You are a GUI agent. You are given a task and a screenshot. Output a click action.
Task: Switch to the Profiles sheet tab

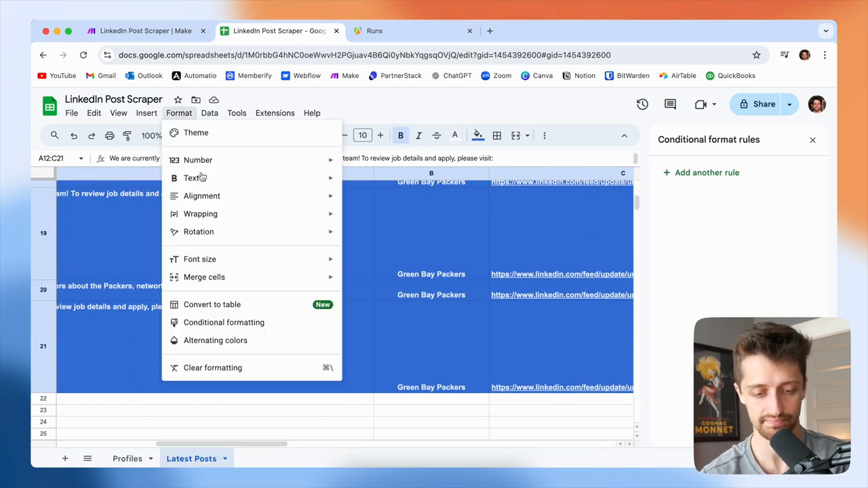[x=127, y=459]
